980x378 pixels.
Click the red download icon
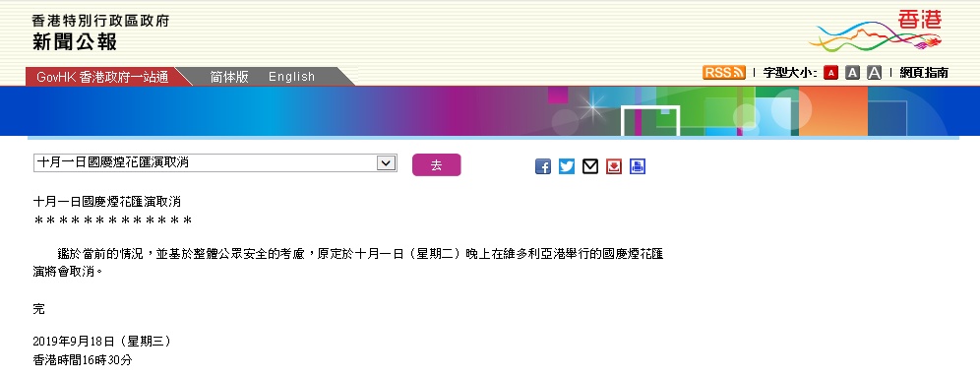tap(614, 166)
